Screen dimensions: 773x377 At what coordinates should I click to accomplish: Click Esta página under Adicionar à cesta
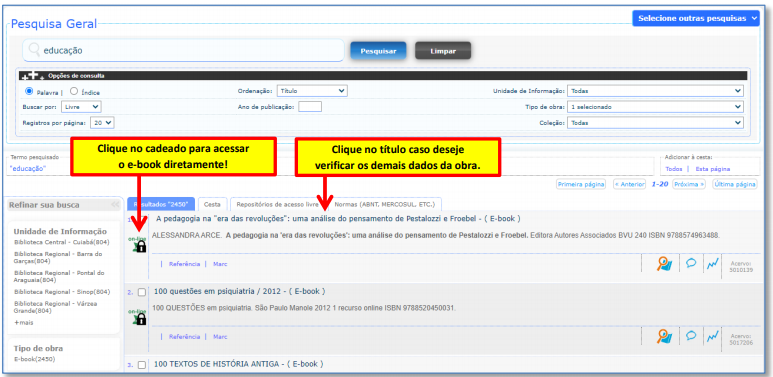click(712, 169)
